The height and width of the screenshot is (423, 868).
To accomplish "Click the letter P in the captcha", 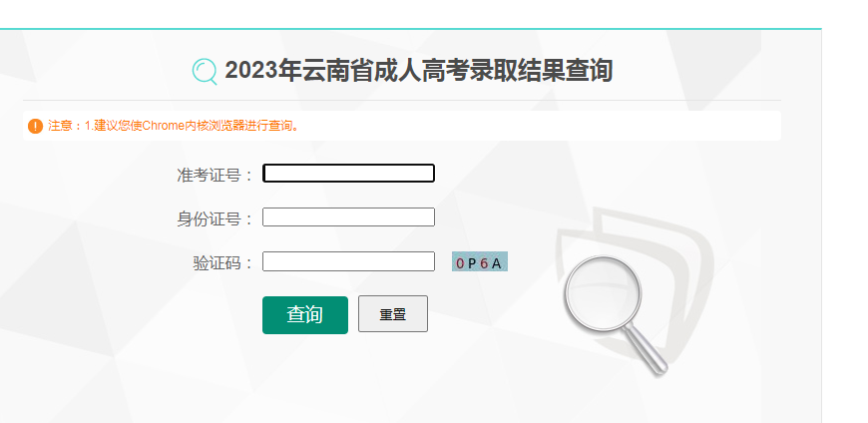I will point(472,263).
